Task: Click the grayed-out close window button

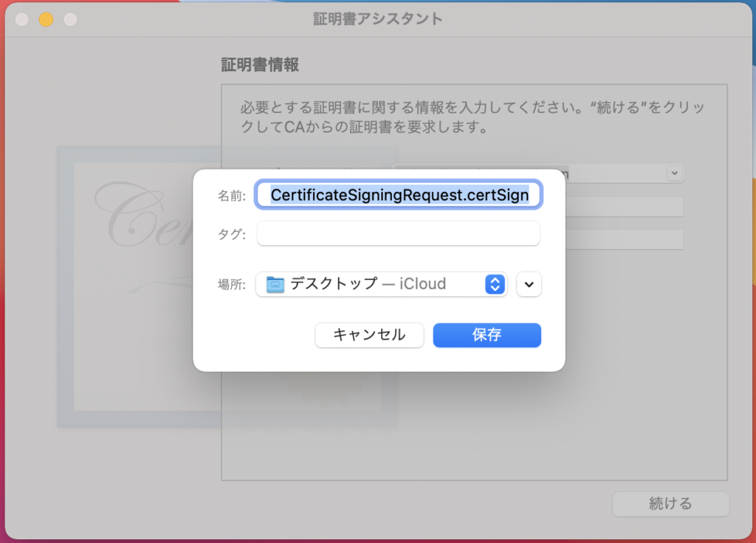Action: pos(22,19)
